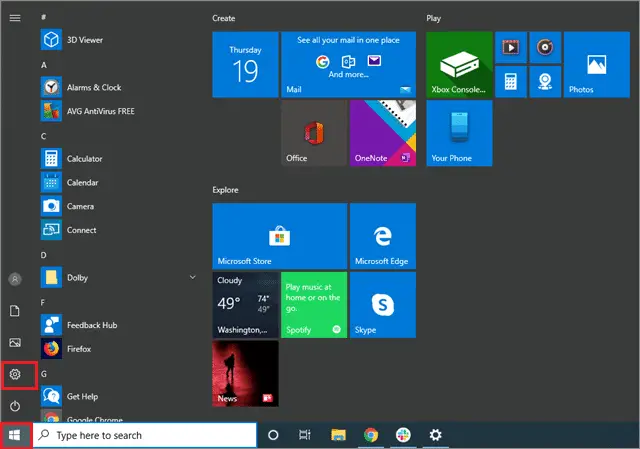Open the News tile
The width and height of the screenshot is (640, 449).
tap(245, 373)
